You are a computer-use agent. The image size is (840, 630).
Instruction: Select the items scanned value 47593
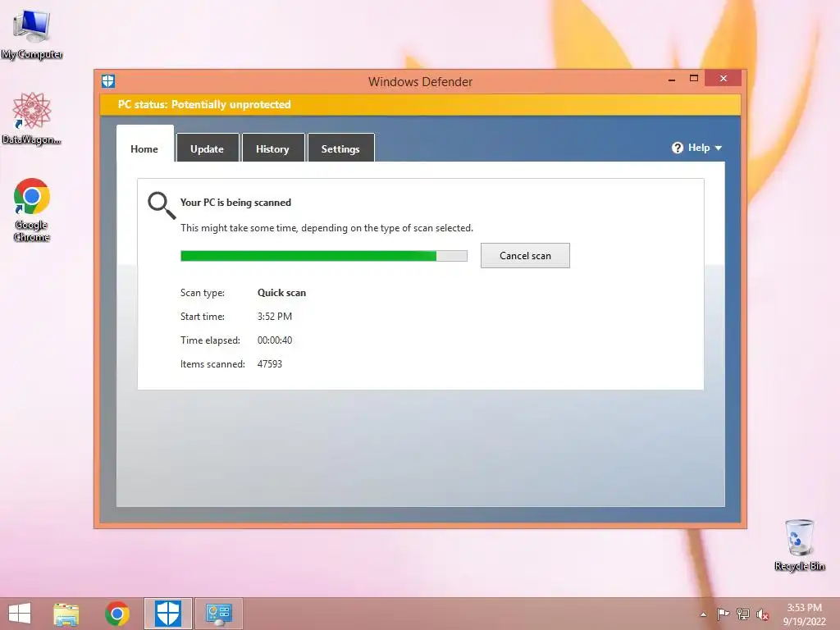[x=269, y=363]
